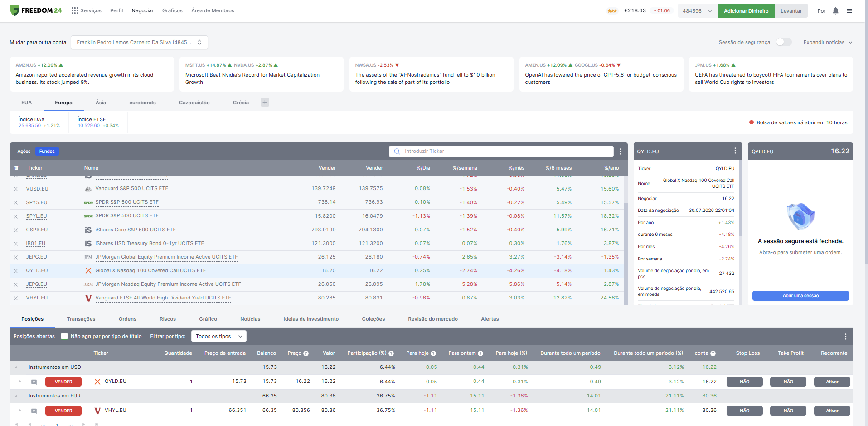Open the QYLD.EU info panel options menu
This screenshot has height=426, width=868.
pyautogui.click(x=735, y=151)
